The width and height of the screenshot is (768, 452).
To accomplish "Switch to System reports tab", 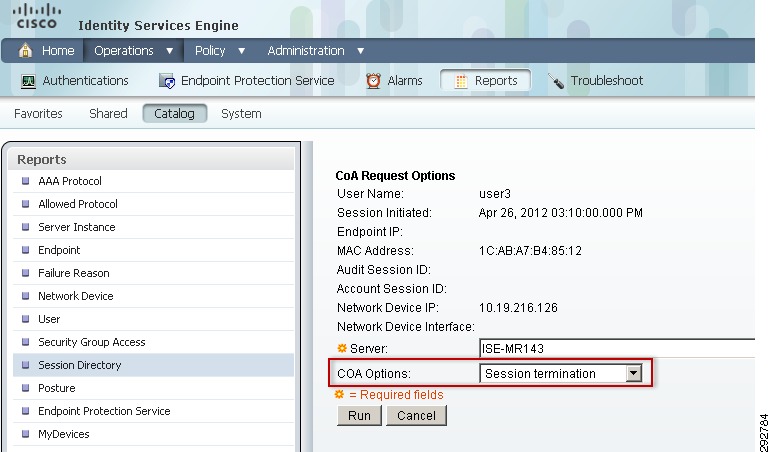I will 241,114.
